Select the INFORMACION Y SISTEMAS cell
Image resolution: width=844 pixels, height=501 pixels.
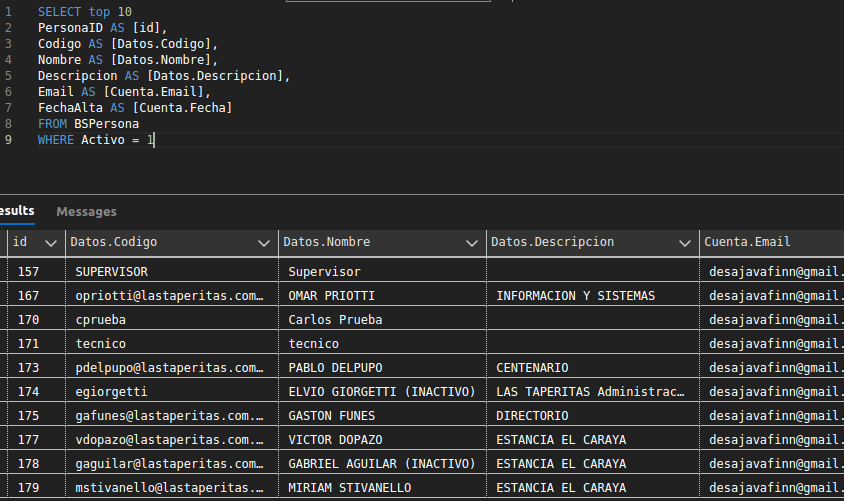click(x=575, y=295)
